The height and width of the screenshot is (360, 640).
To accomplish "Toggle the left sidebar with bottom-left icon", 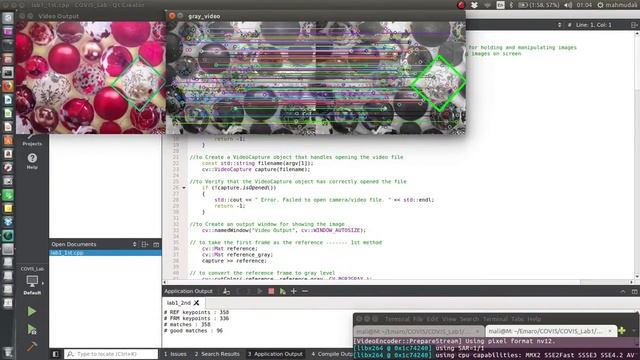I will pyautogui.click(x=56, y=354).
